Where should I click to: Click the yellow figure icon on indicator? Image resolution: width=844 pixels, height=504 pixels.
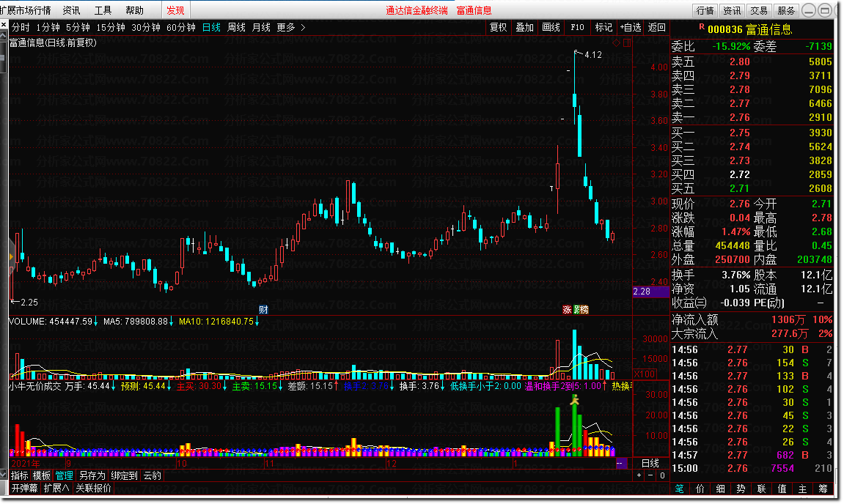pyautogui.click(x=575, y=400)
